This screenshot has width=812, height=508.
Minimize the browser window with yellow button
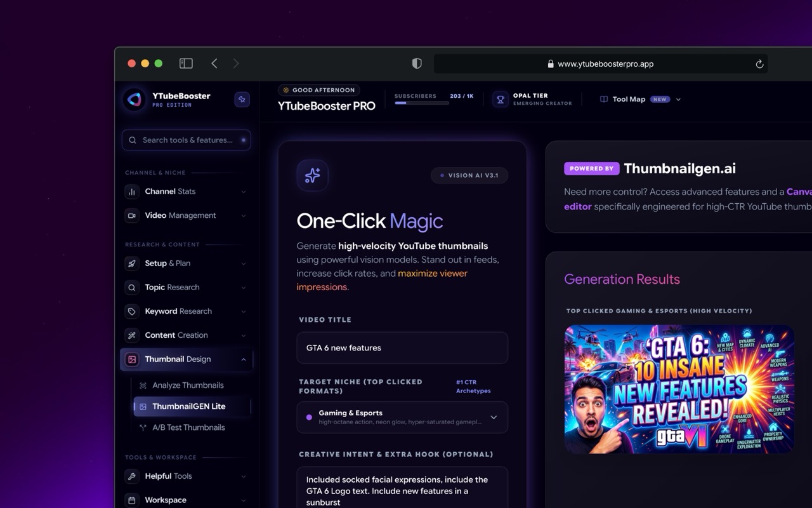tap(145, 63)
